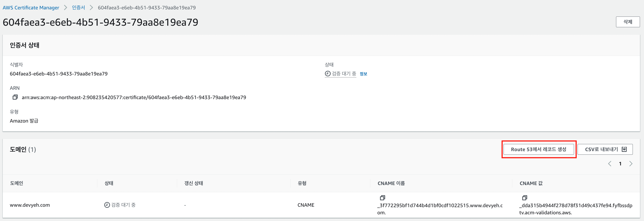Go to next page of domains
The height and width of the screenshot is (221, 644).
631,164
